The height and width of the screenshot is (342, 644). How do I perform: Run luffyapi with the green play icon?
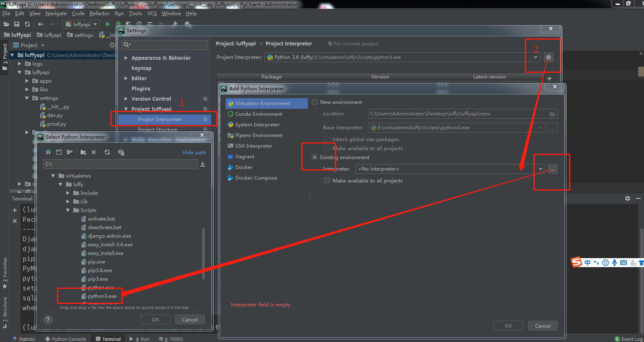pos(108,24)
